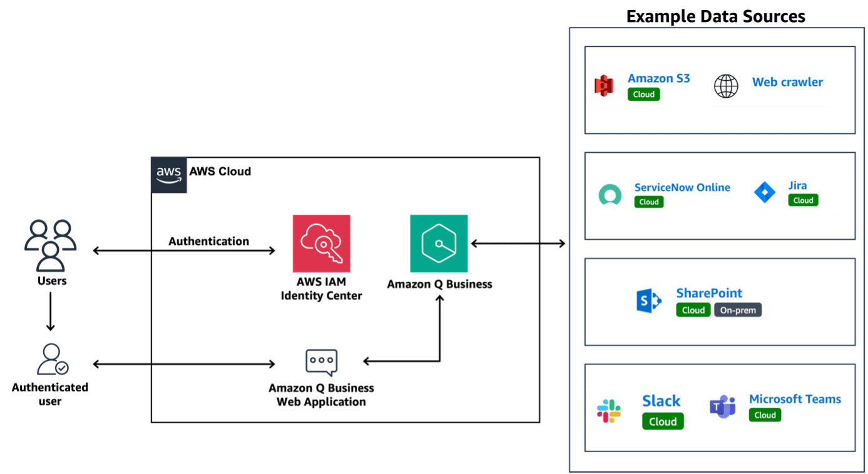The image size is (868, 474).
Task: Click the 'Amazon Q Business Web Application' label
Action: point(321,394)
